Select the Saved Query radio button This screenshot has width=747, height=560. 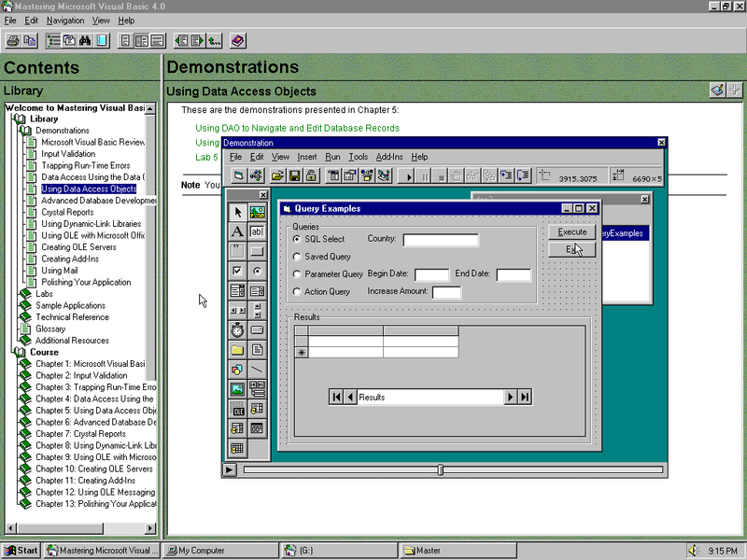[x=297, y=257]
